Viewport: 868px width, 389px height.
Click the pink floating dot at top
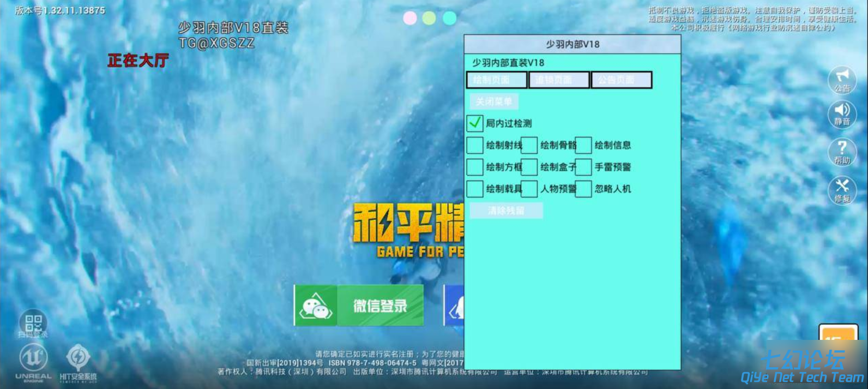(x=410, y=18)
